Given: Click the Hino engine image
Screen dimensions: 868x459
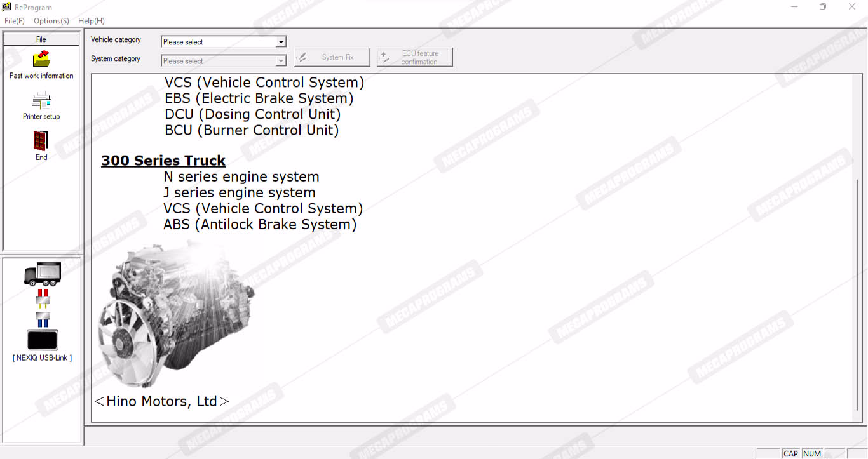Looking at the screenshot, I should (x=176, y=312).
